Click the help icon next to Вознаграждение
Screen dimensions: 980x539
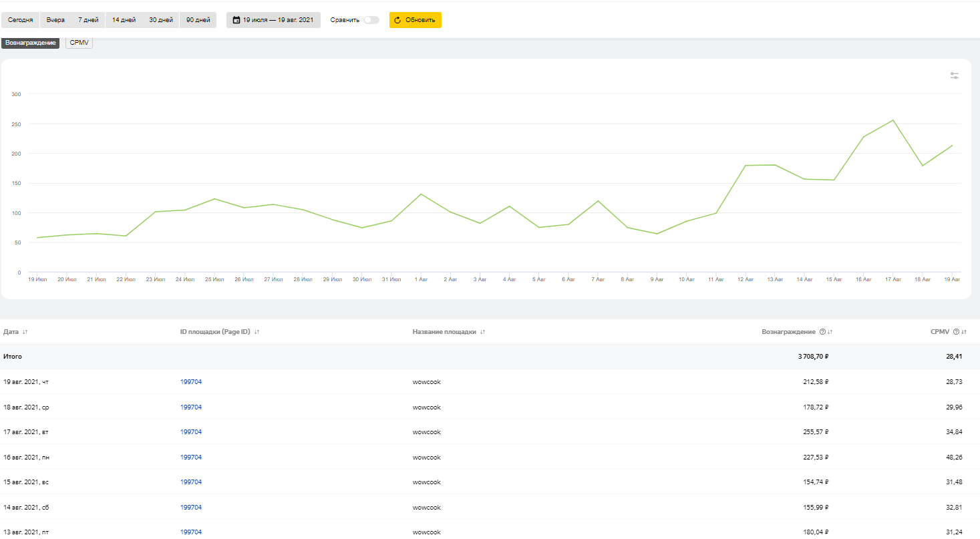tap(822, 332)
